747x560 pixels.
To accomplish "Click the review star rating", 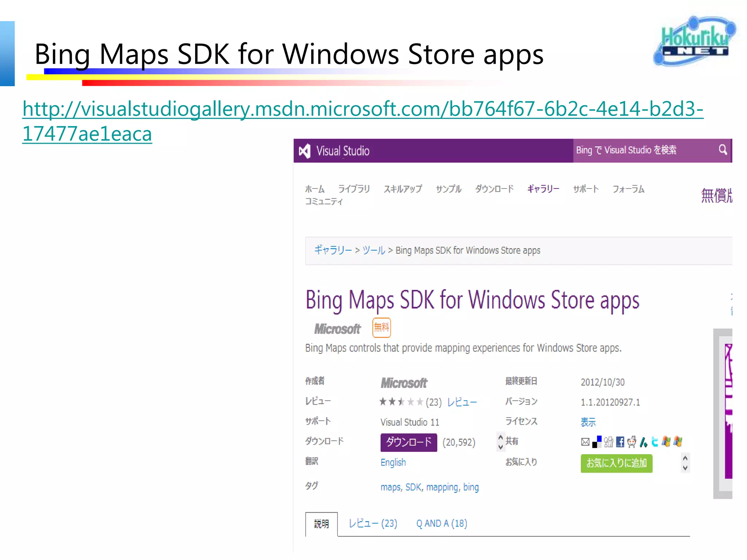I will (401, 402).
